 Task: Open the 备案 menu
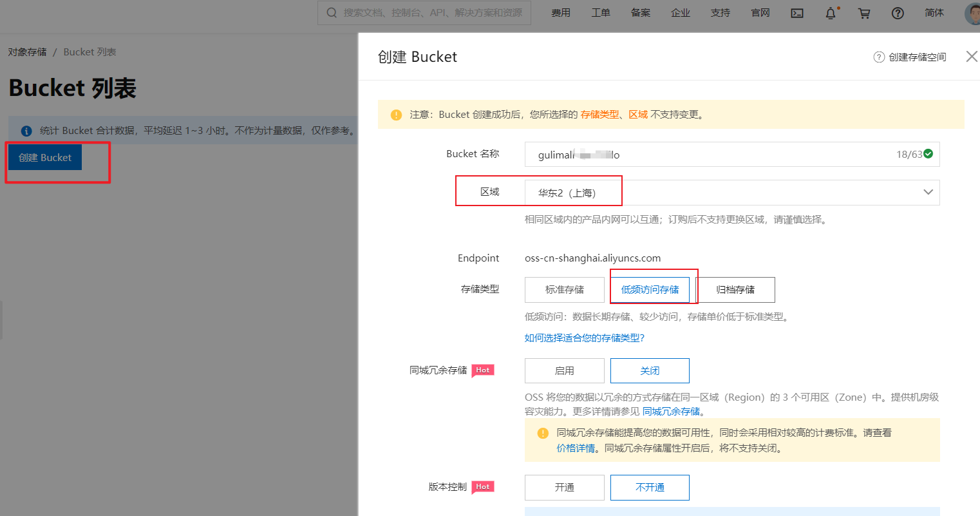tap(641, 13)
